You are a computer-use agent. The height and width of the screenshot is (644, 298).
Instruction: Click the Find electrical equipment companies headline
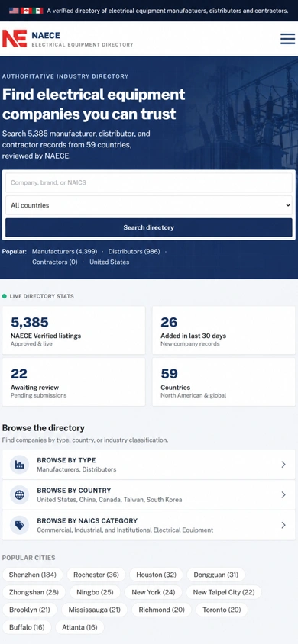(94, 104)
